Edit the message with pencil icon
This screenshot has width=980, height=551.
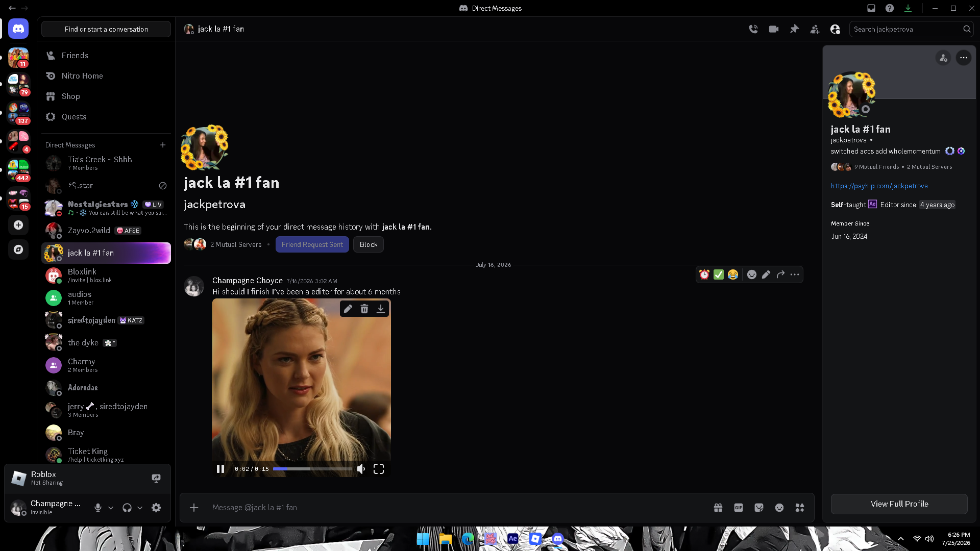(766, 274)
